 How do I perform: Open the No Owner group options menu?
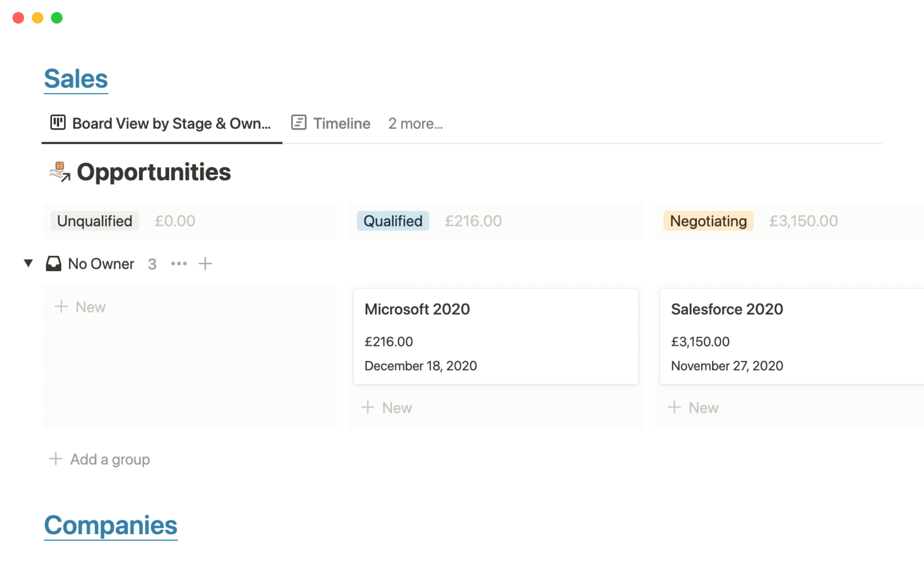click(179, 263)
